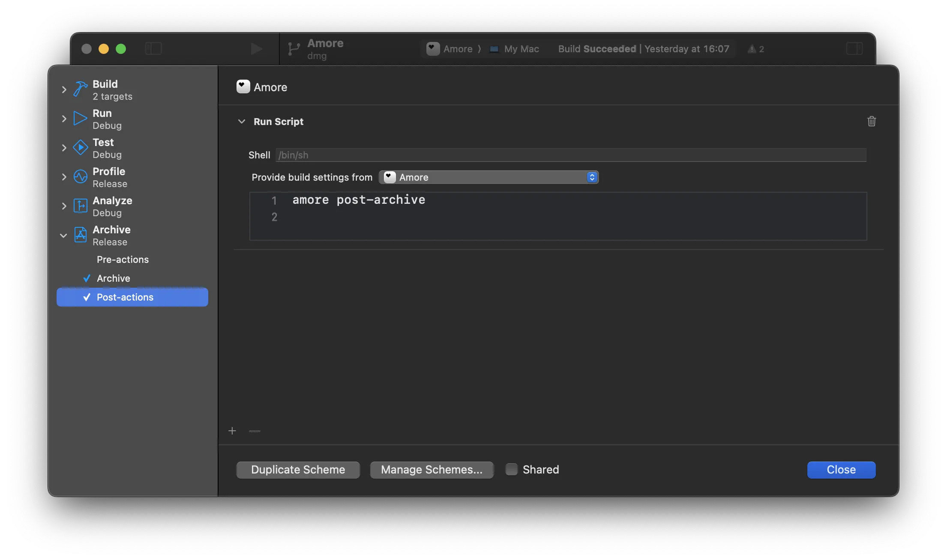This screenshot has width=947, height=560.
Task: Select the Profile action icon
Action: pos(80,177)
